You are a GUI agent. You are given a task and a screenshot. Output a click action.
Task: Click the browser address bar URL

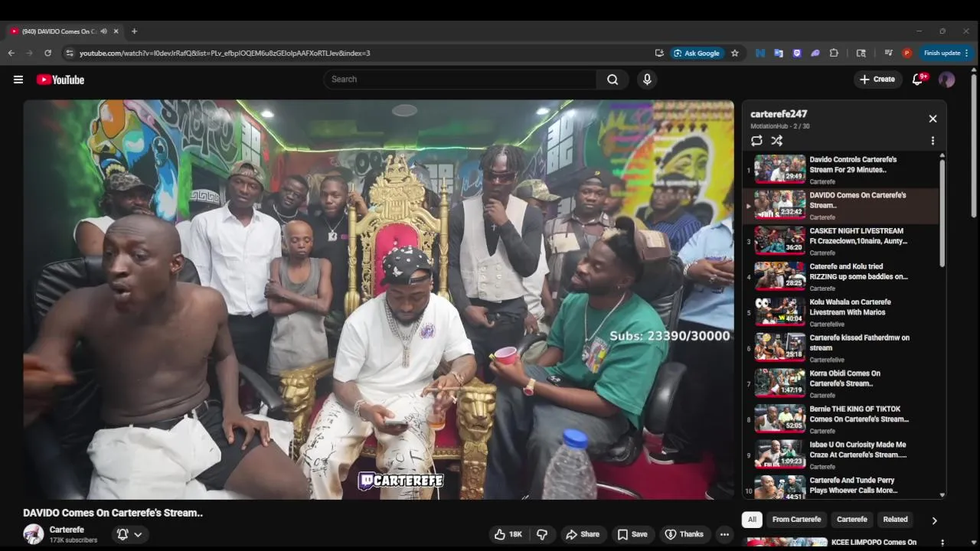225,53
